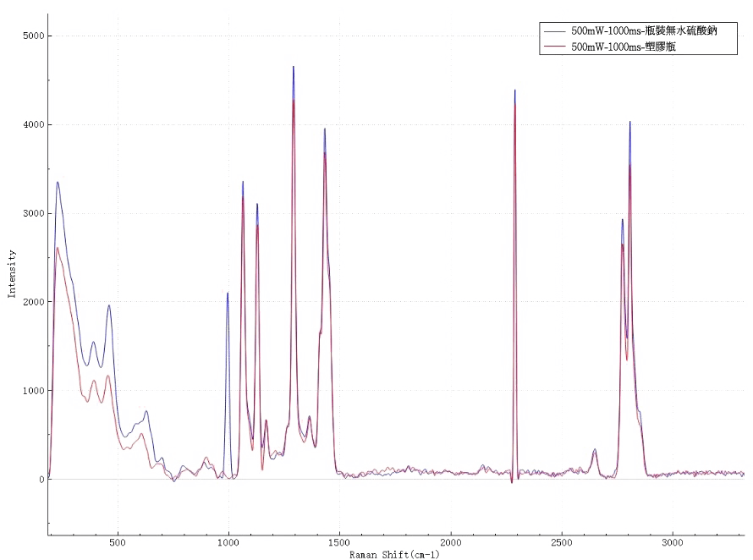Viewport: 753px width, 560px height.
Task: Click the 2500 tick label on x-axis
Action: [562, 543]
